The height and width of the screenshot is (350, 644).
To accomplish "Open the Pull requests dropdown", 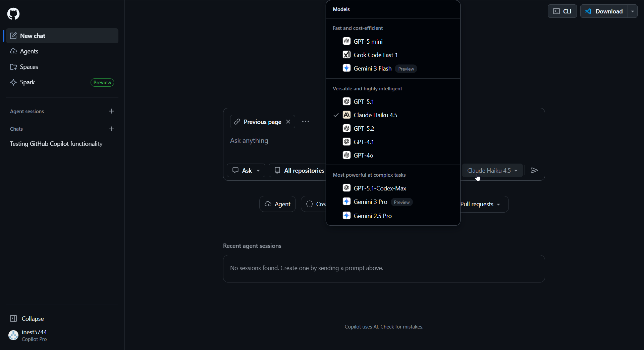I will click(480, 204).
